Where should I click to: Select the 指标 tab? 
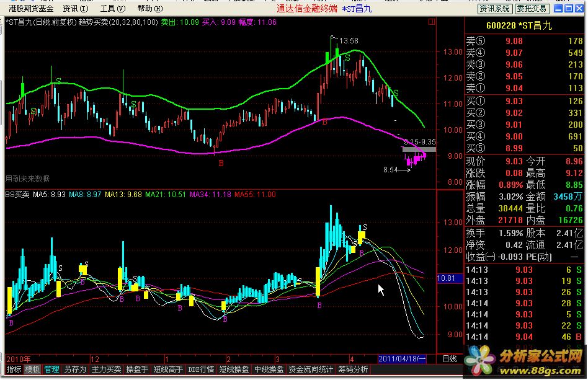pyautogui.click(x=14, y=369)
